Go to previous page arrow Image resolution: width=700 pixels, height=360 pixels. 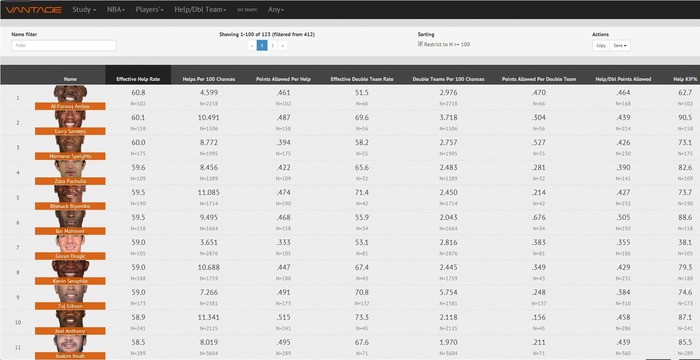[x=251, y=45]
